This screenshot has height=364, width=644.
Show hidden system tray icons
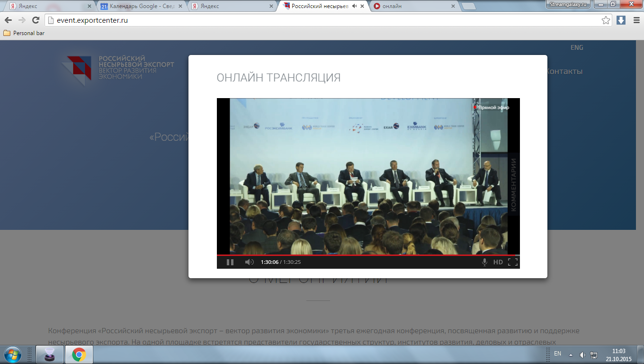click(571, 355)
